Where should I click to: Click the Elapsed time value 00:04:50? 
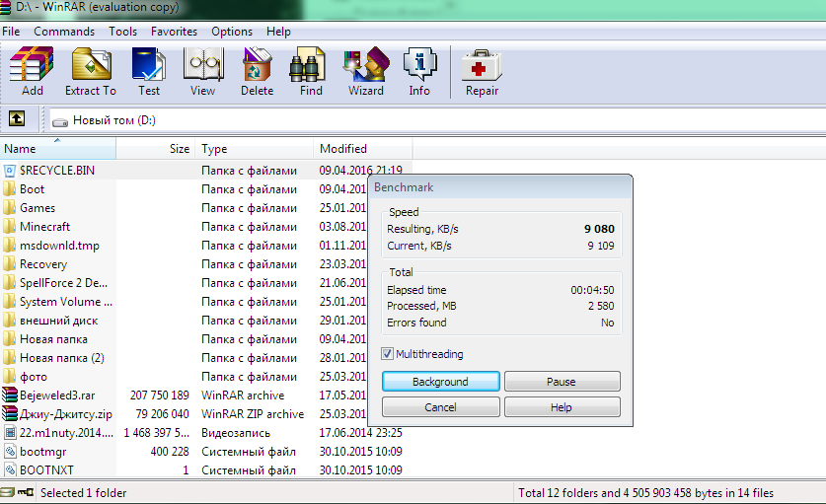592,290
